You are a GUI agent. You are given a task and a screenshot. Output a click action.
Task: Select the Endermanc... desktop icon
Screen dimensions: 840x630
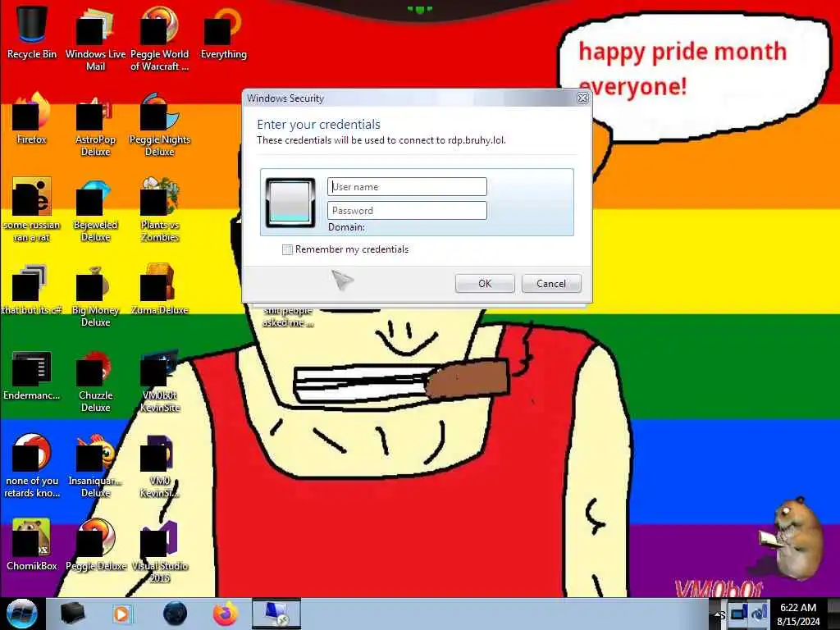(x=32, y=374)
